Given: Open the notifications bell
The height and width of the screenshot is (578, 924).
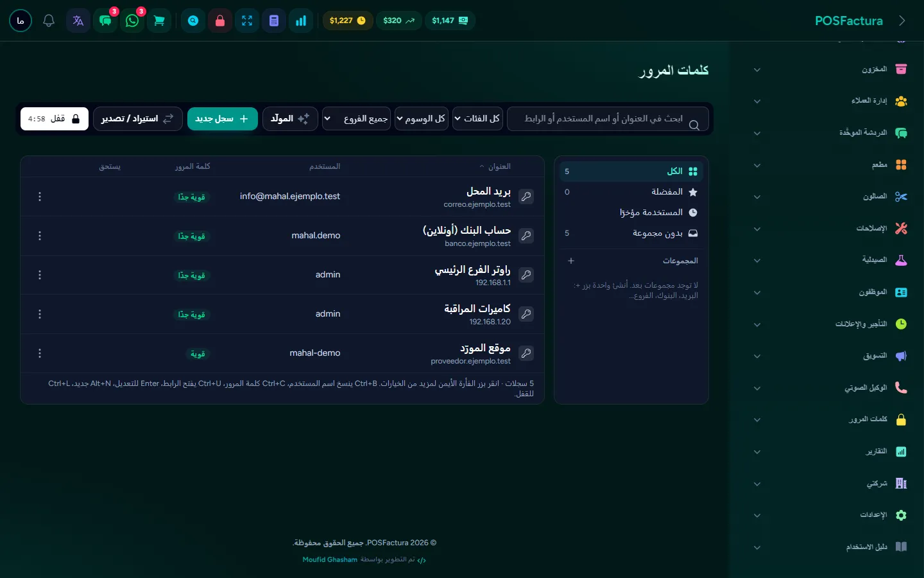Looking at the screenshot, I should click(x=49, y=21).
